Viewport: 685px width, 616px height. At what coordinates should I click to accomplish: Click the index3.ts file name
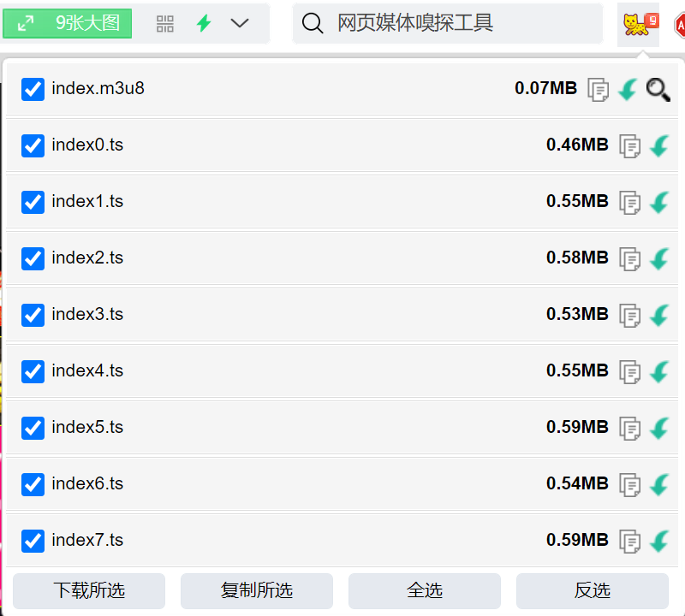point(87,314)
